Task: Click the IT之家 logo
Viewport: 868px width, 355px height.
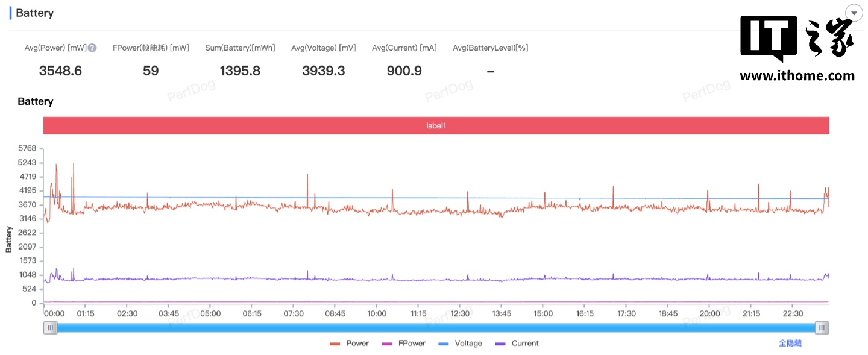Action: [x=796, y=39]
